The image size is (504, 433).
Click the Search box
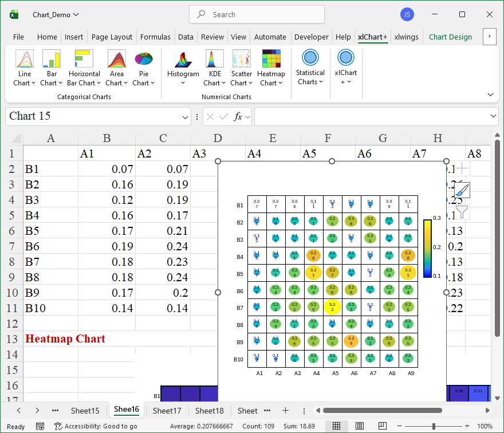coord(257,14)
